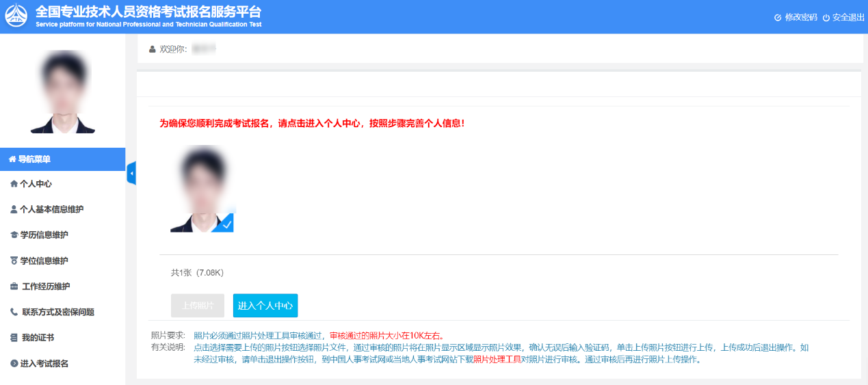Toggle the checkmark on the uploaded photo
The width and height of the screenshot is (868, 385).
226,224
